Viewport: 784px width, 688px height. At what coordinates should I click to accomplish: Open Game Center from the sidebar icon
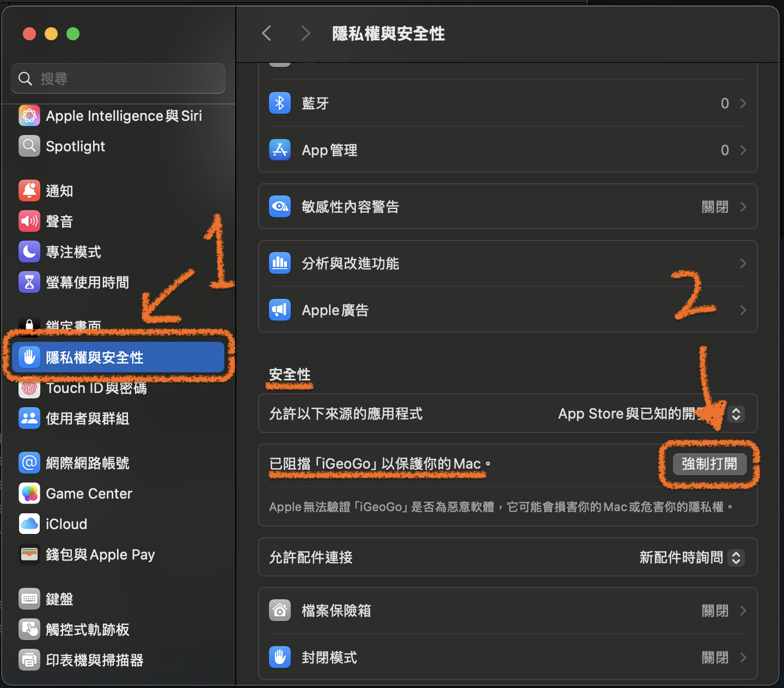[29, 493]
